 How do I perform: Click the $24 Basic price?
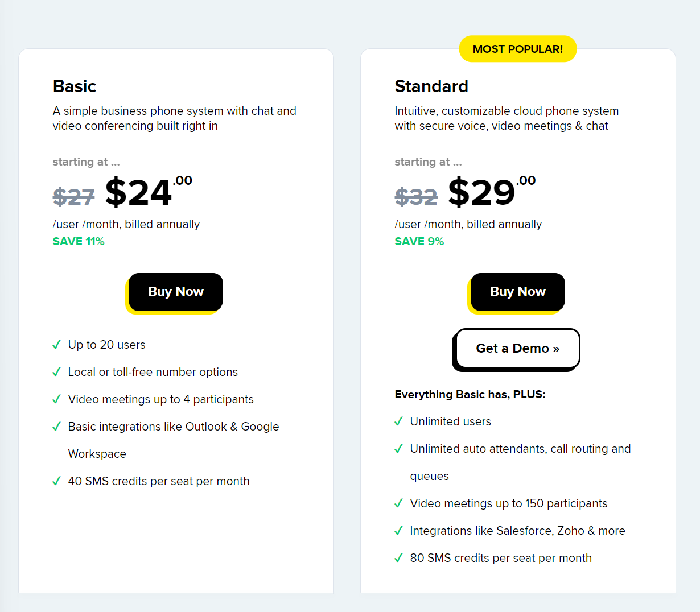point(149,192)
